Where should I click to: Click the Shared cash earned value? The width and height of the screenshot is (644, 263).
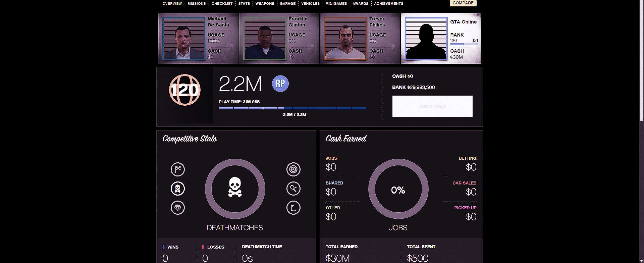tap(331, 192)
